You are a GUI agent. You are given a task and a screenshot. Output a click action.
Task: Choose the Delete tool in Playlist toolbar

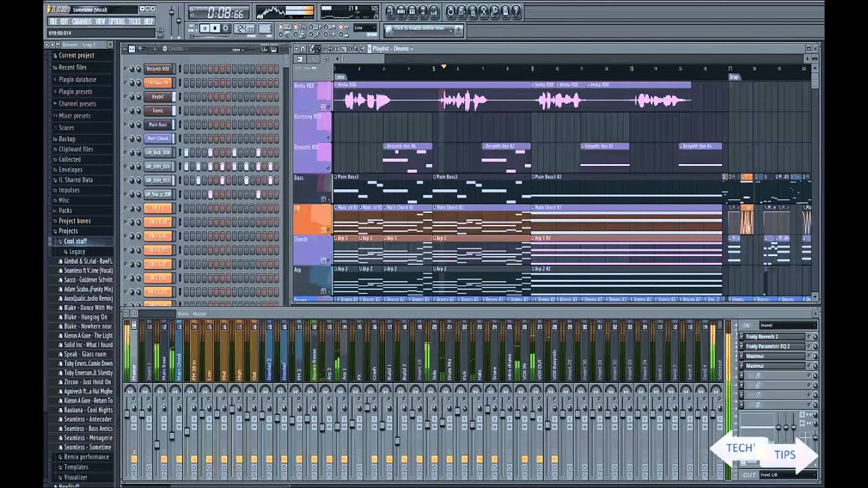pyautogui.click(x=324, y=49)
